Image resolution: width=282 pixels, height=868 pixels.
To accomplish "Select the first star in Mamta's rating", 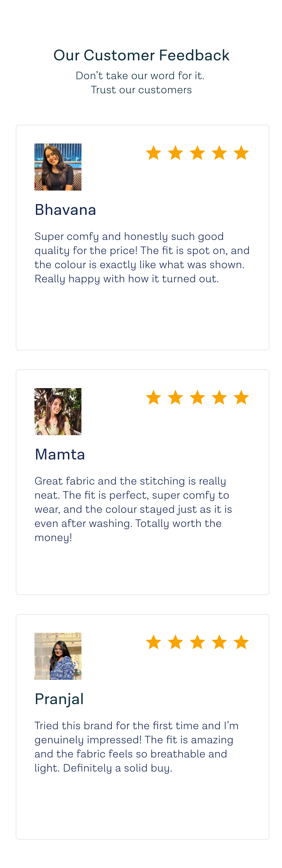I will coord(154,398).
